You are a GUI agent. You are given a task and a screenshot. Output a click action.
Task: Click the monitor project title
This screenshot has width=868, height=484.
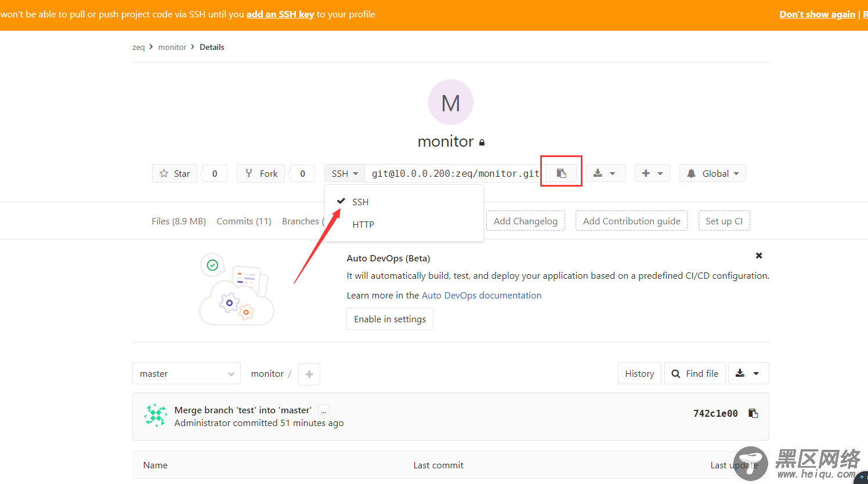(446, 141)
